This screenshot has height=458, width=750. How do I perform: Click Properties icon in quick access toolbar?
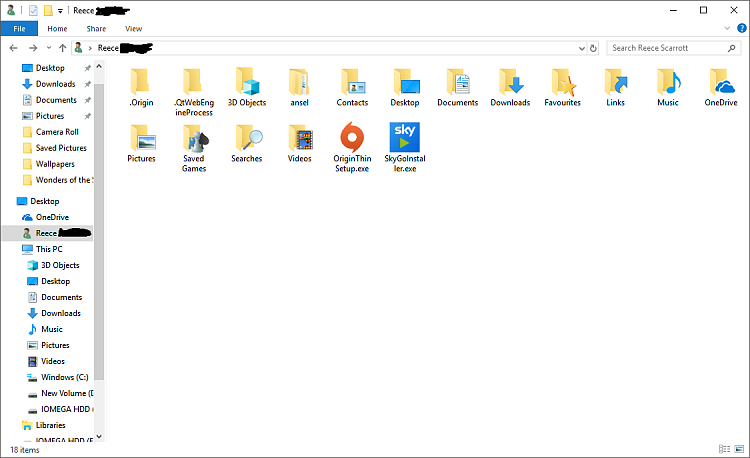point(33,10)
